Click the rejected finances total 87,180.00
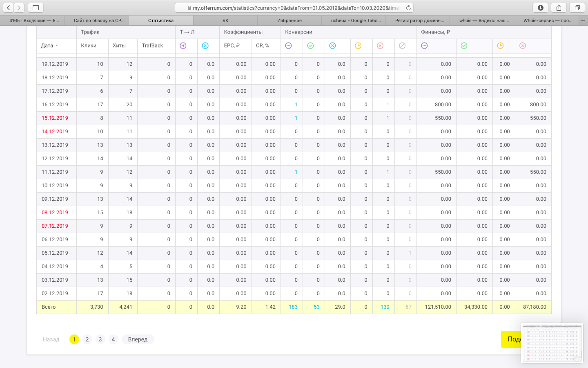Viewport: 588px width, 368px height. 535,307
